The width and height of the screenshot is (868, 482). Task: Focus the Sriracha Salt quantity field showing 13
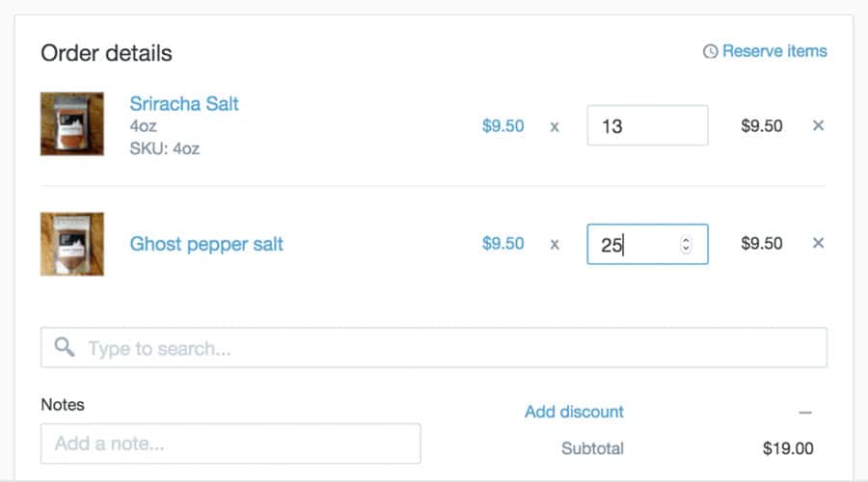point(646,125)
